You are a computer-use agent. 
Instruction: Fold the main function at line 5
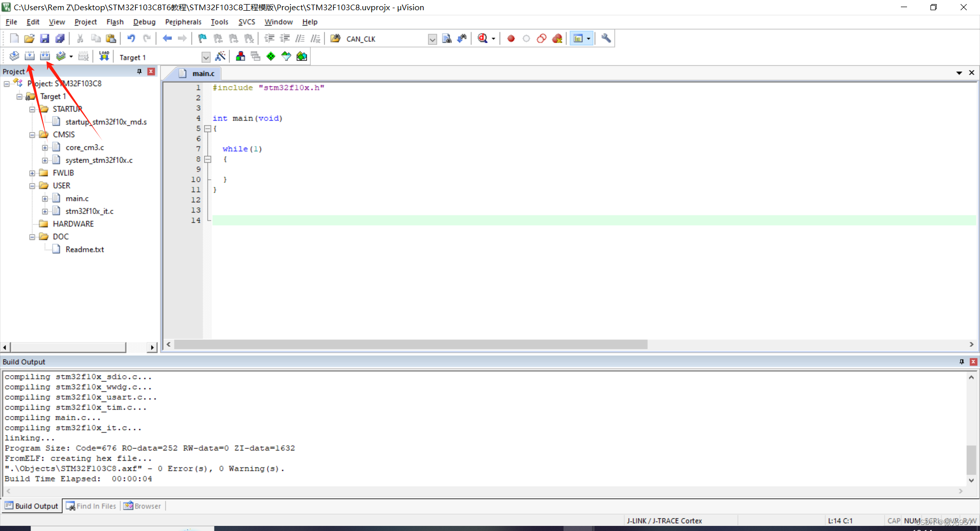click(208, 129)
